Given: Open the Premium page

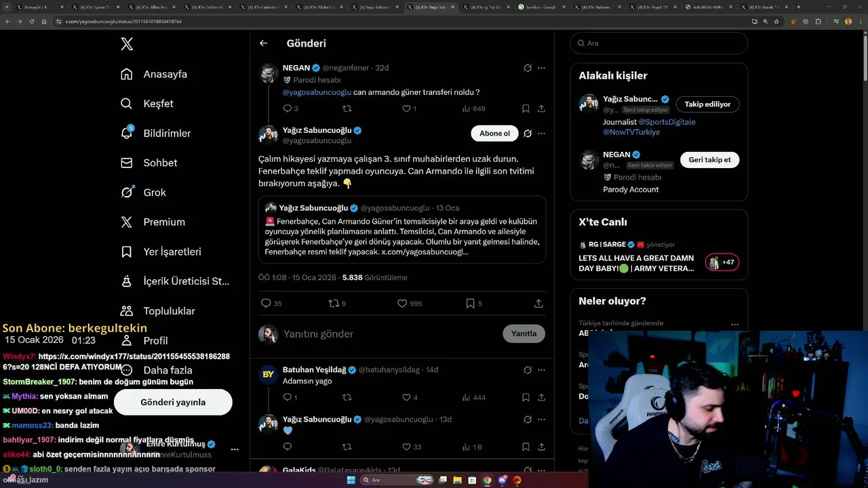Looking at the screenshot, I should (153, 222).
